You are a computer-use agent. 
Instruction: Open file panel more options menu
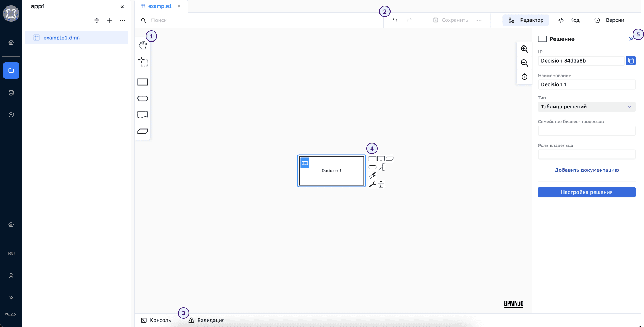[x=122, y=20]
